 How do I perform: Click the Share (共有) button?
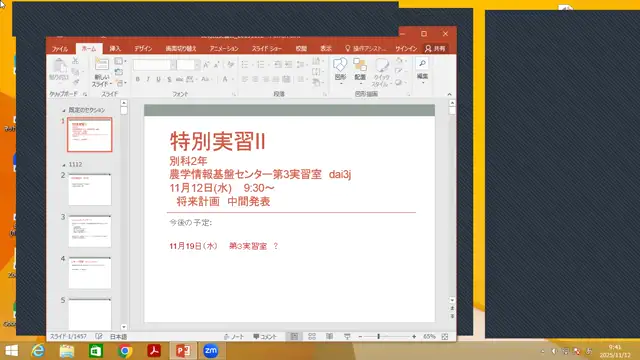(435, 49)
